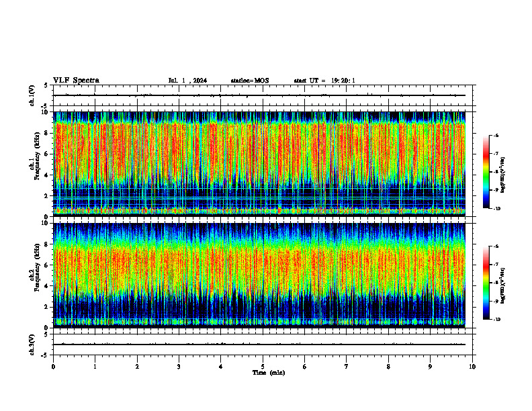
Task: Click the ch.2 colorbar log(PSD) label
Action: click(x=503, y=285)
